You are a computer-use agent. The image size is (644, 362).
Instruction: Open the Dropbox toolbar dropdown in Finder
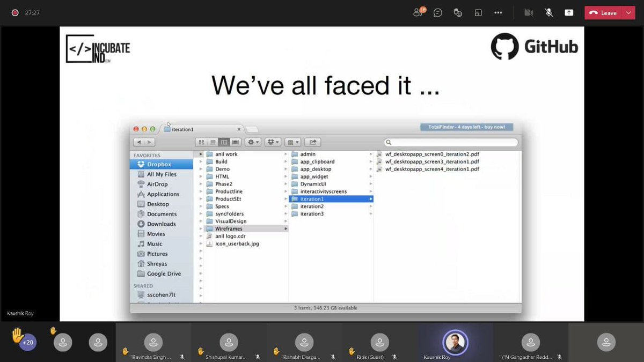[x=273, y=142]
